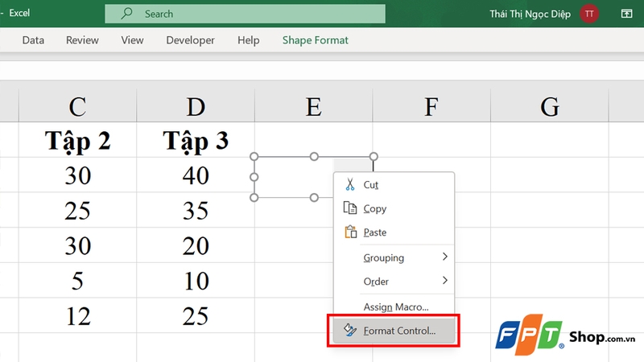Switch to the Developer tab
The height and width of the screenshot is (362, 644).
[190, 40]
